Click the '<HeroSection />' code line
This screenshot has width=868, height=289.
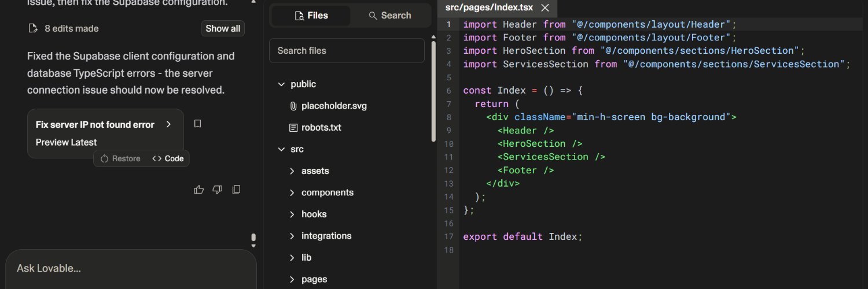tap(539, 143)
